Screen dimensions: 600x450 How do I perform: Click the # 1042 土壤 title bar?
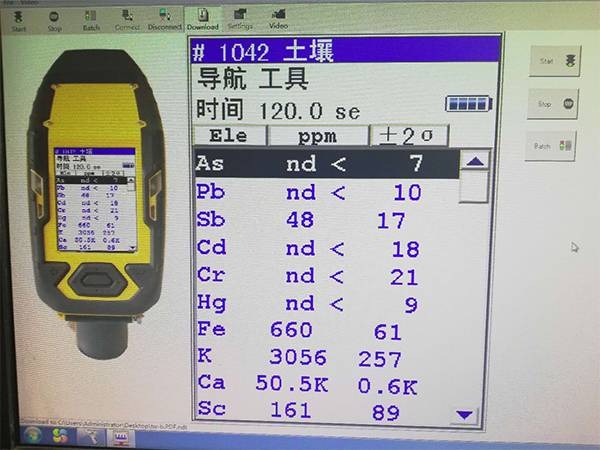(x=346, y=50)
